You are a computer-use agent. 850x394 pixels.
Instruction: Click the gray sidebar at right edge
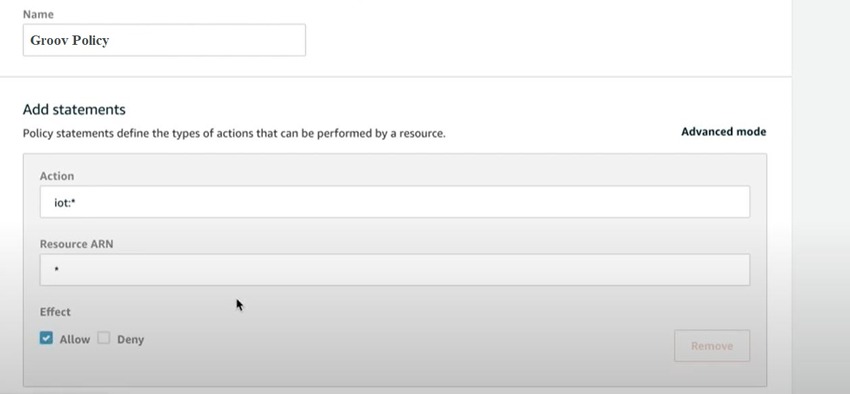[x=821, y=197]
